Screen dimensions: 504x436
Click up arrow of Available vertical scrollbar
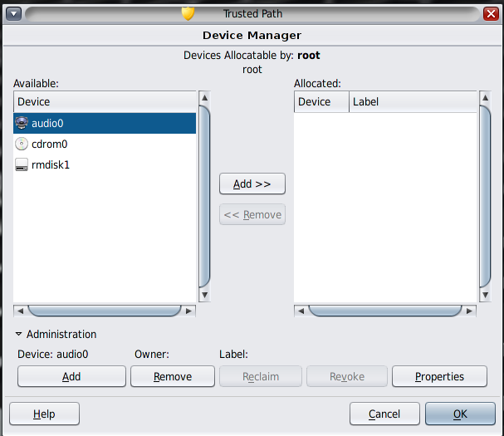point(204,97)
